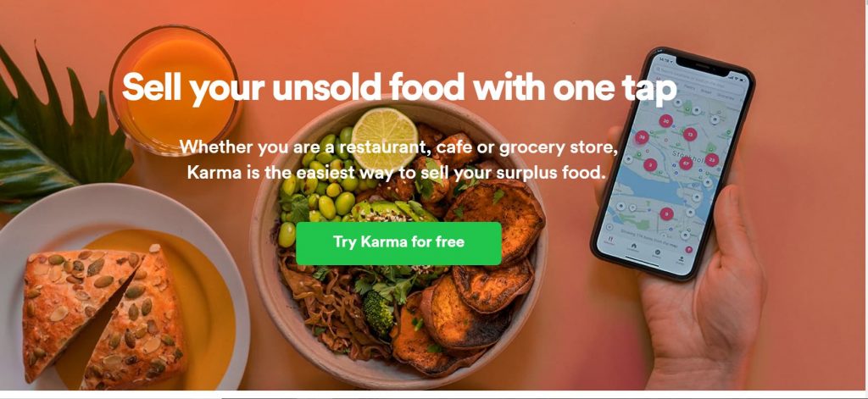Tap the pink map cluster numbered 20

(x=666, y=121)
